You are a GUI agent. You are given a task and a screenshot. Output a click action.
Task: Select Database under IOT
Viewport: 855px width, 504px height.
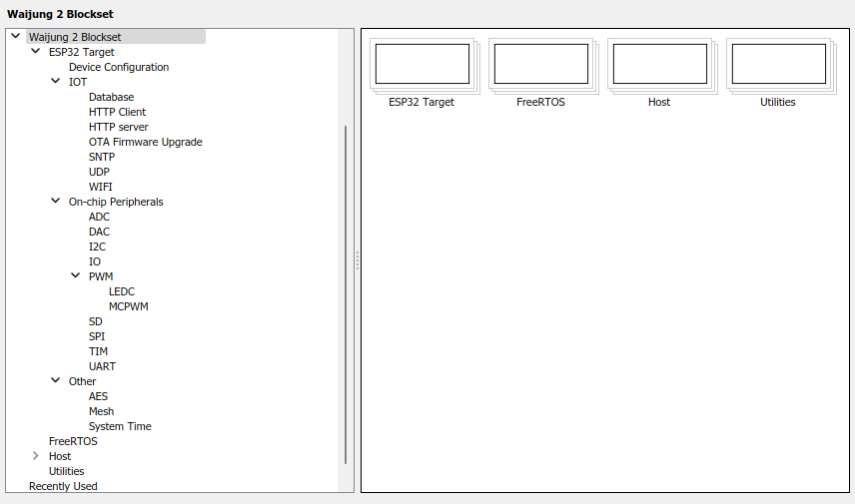tap(111, 97)
